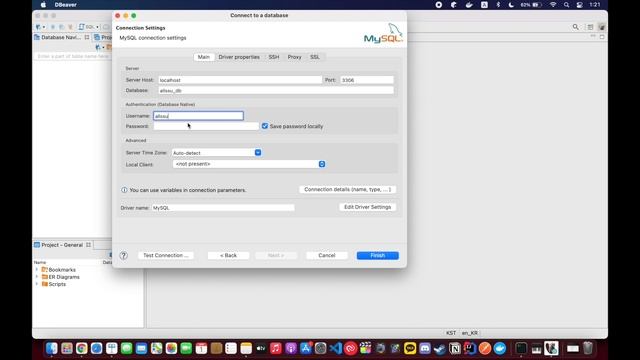Open Google Chrome from the dock
640x360 pixels.
[81, 348]
